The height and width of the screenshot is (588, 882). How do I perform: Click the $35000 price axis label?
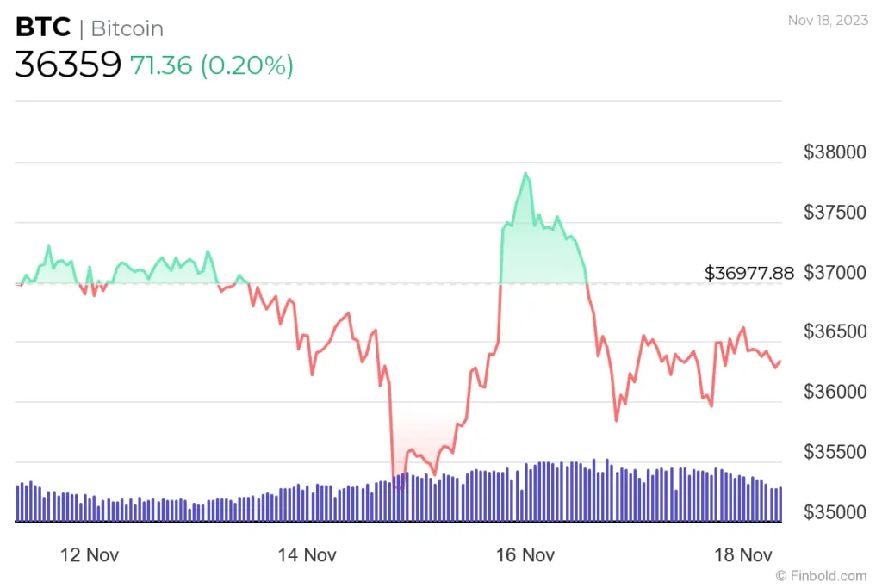tap(835, 512)
